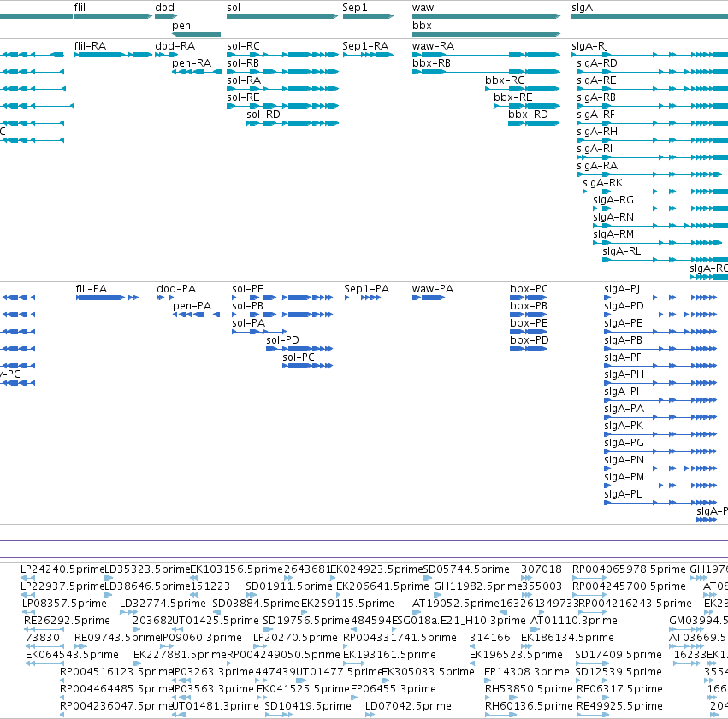Select EST entry 73830

(43, 638)
